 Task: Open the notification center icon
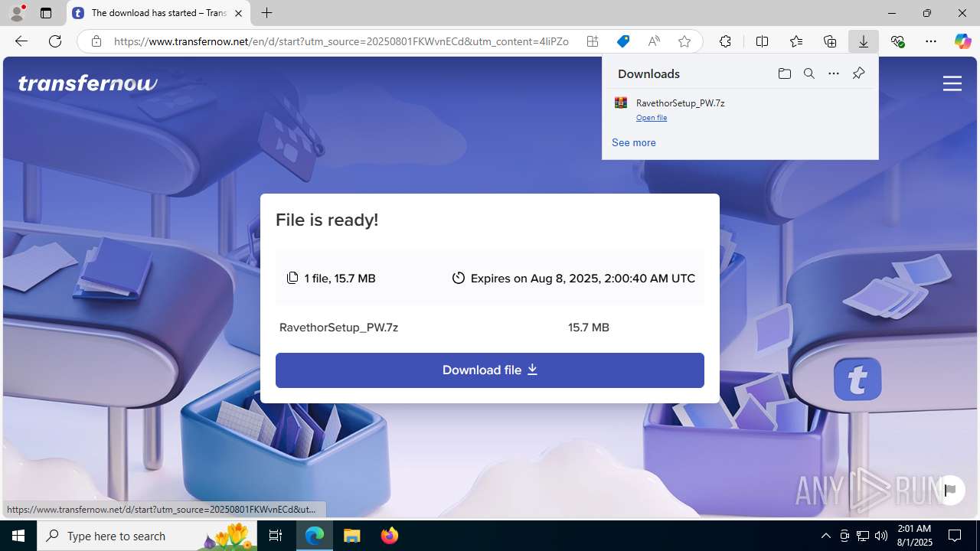click(955, 536)
